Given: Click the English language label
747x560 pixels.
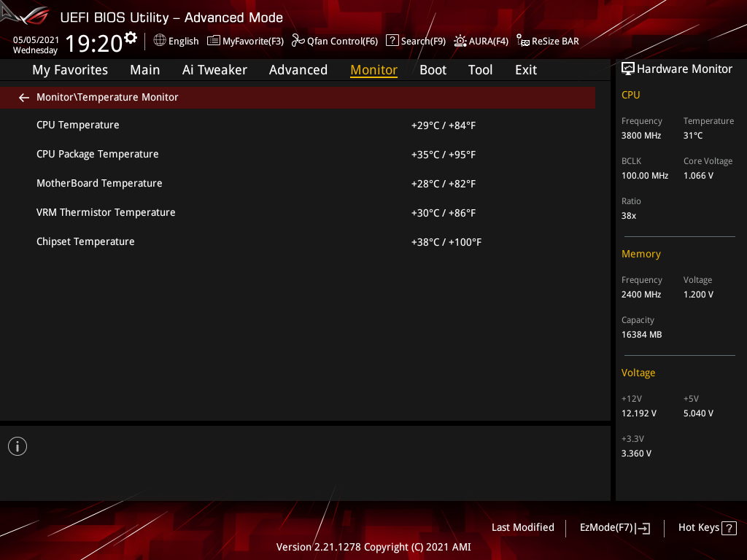Looking at the screenshot, I should [183, 42].
